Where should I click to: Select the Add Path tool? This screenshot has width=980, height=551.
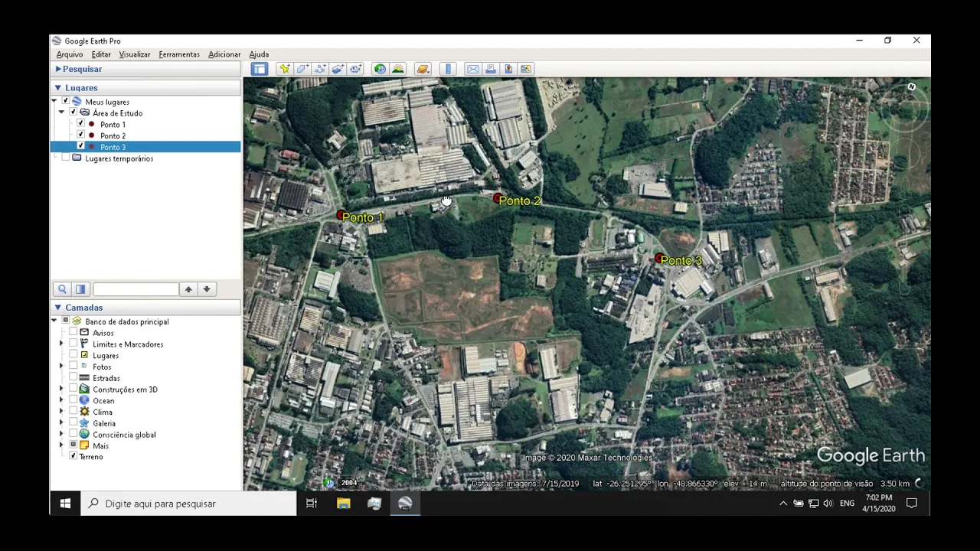point(320,69)
